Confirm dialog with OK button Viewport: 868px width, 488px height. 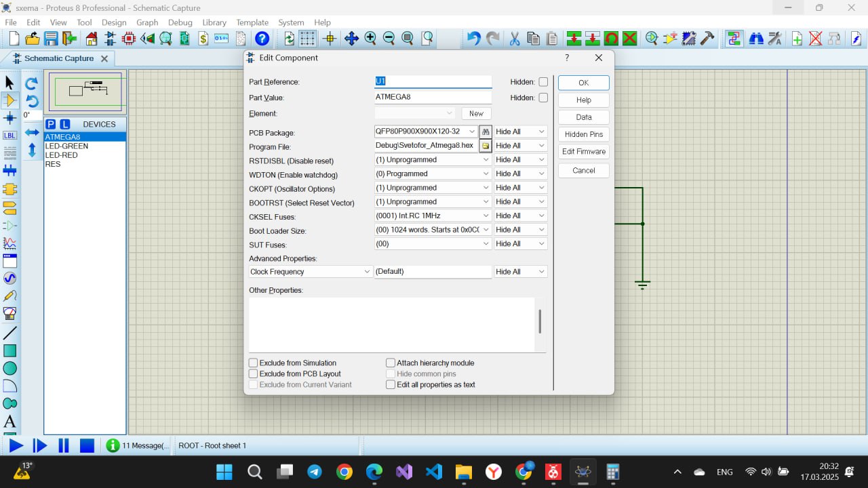[583, 83]
